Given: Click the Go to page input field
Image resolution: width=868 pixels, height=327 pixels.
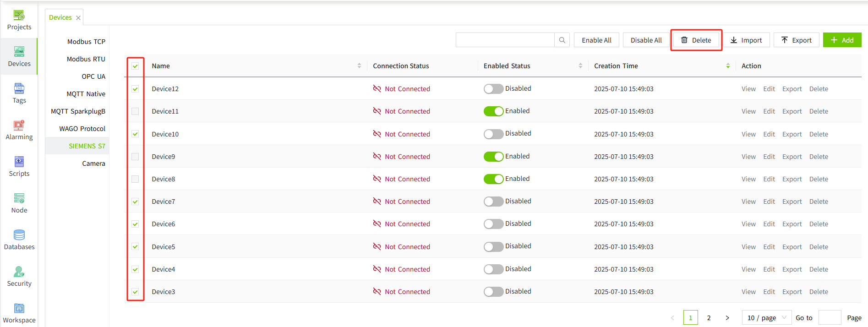Looking at the screenshot, I should click(x=830, y=318).
